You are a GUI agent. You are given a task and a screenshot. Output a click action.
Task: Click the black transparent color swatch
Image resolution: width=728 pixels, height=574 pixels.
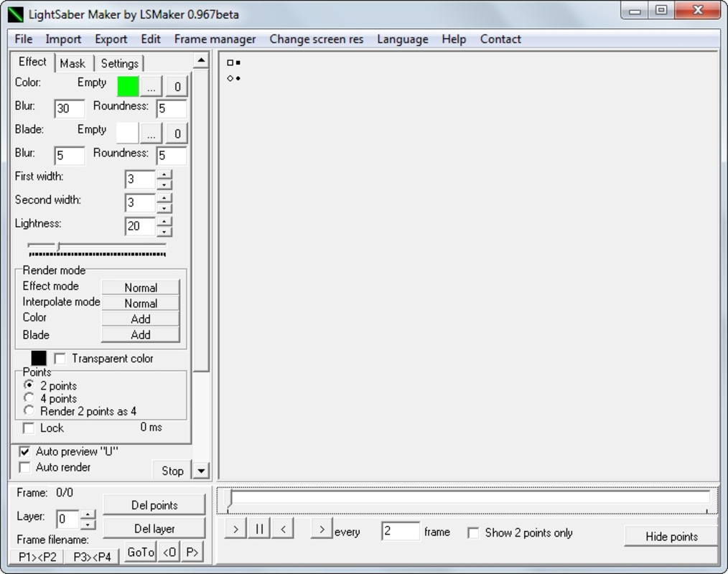point(39,358)
